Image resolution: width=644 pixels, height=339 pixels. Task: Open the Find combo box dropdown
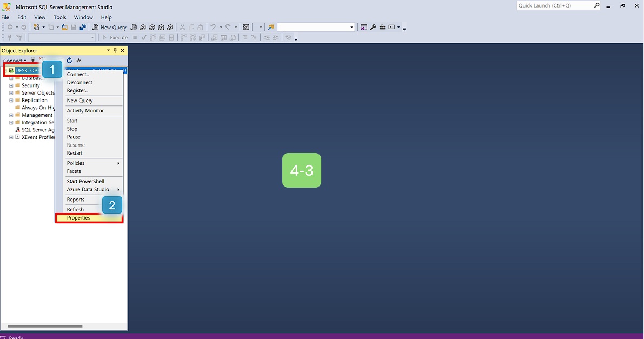point(351,27)
